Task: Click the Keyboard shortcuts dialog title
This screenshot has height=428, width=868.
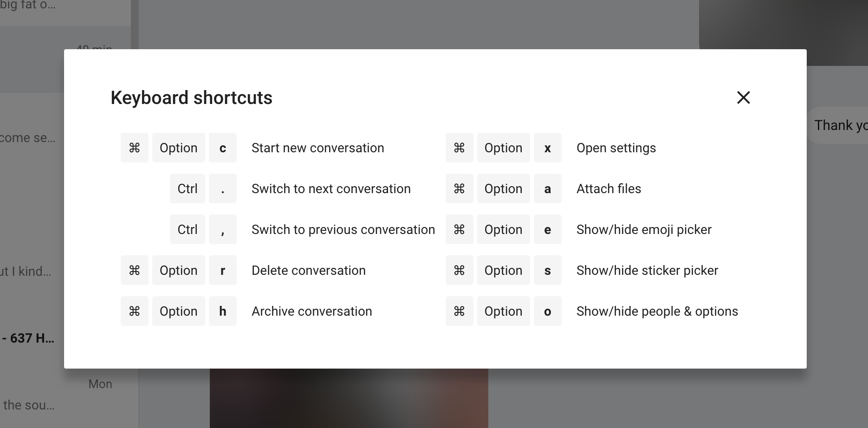Action: coord(191,98)
